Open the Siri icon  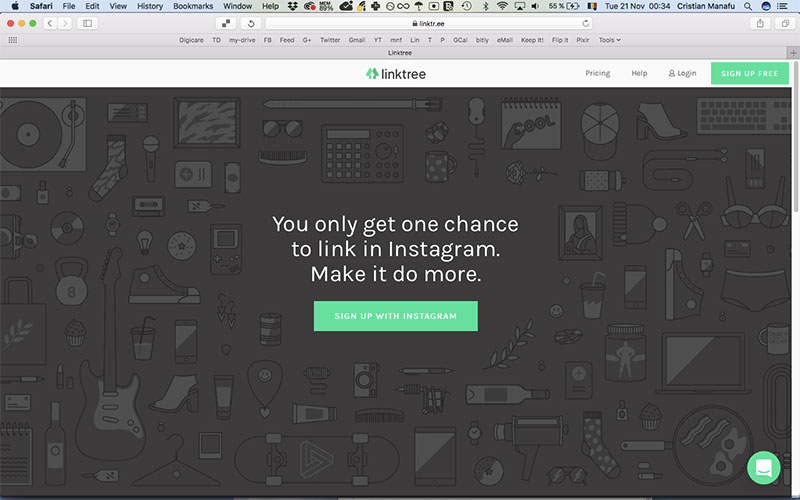point(765,6)
